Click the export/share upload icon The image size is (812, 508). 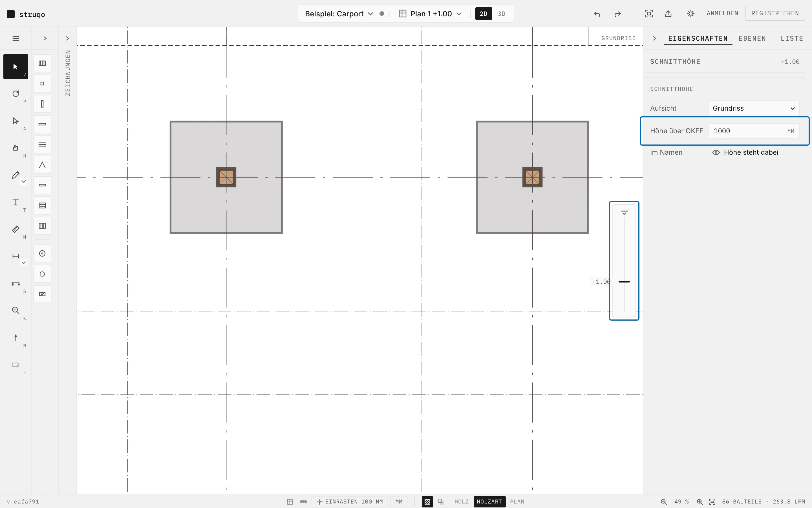(x=668, y=14)
